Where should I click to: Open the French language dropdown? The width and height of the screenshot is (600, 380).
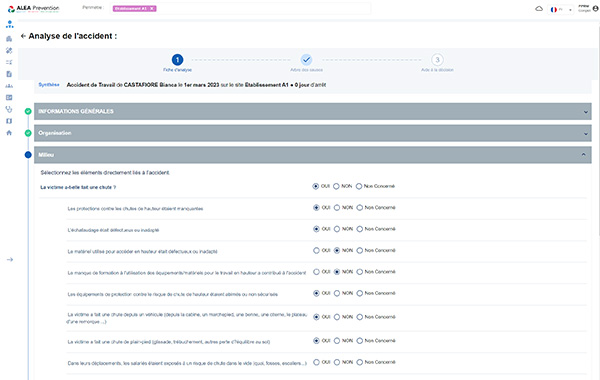tap(561, 10)
